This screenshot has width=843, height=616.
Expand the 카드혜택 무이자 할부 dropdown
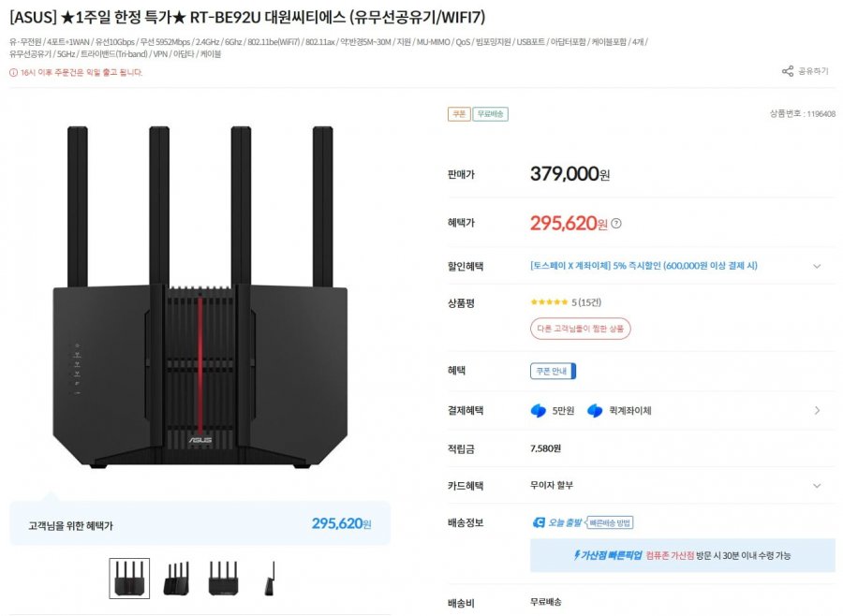click(x=817, y=486)
